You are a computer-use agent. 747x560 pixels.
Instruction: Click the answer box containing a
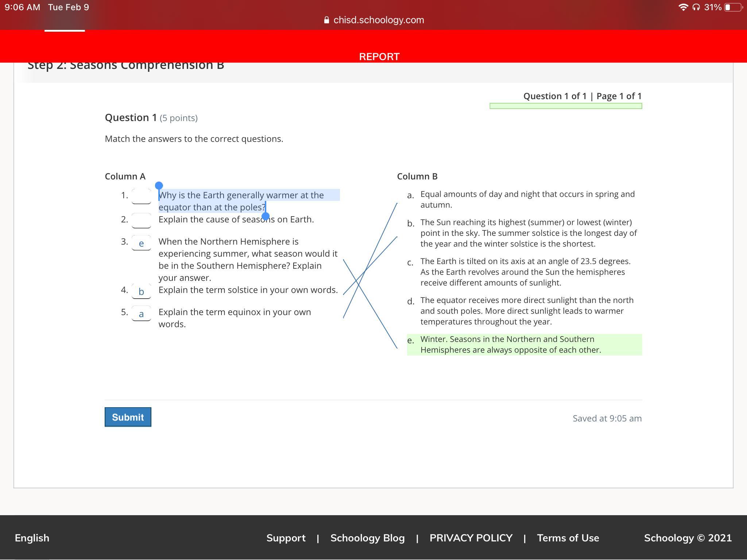[141, 313]
